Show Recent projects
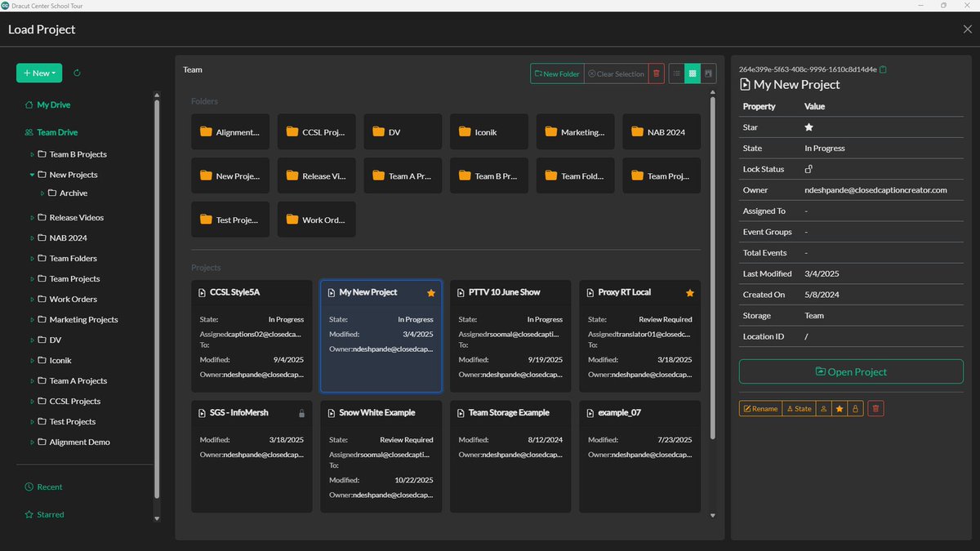980x551 pixels. click(x=43, y=487)
